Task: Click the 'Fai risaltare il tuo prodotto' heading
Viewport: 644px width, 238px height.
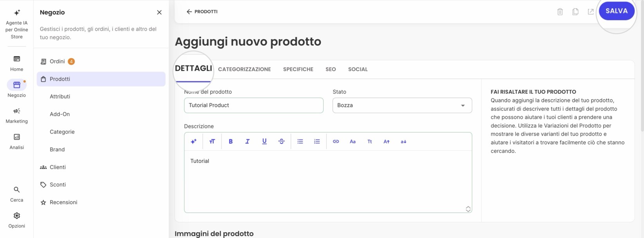Action: click(533, 92)
